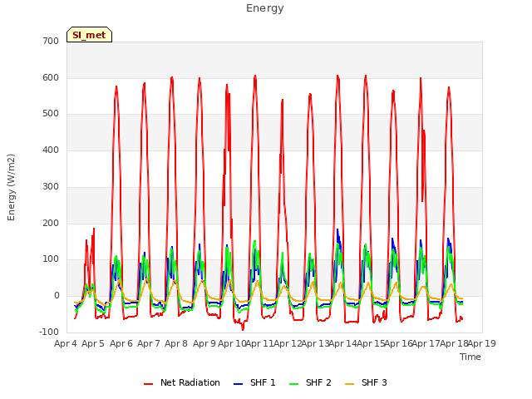The width and height of the screenshot is (532, 399).
Task: Click the Apr 9 x-axis tick label
Action: click(204, 343)
